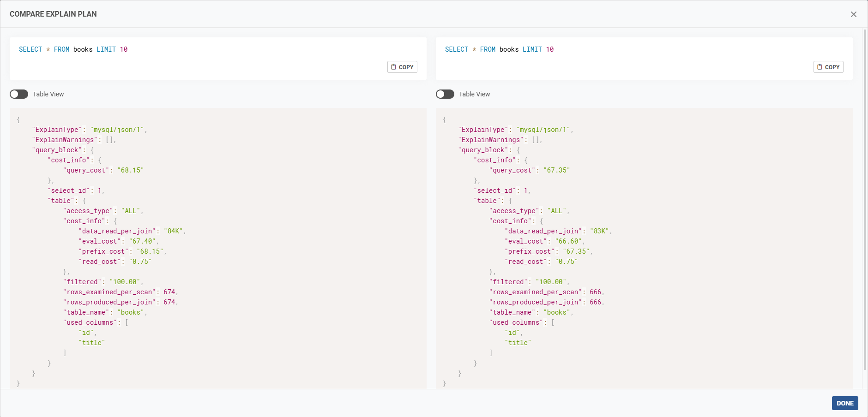Click query_cost value 68.15 in left plan
The width and height of the screenshot is (868, 417).
point(131,170)
